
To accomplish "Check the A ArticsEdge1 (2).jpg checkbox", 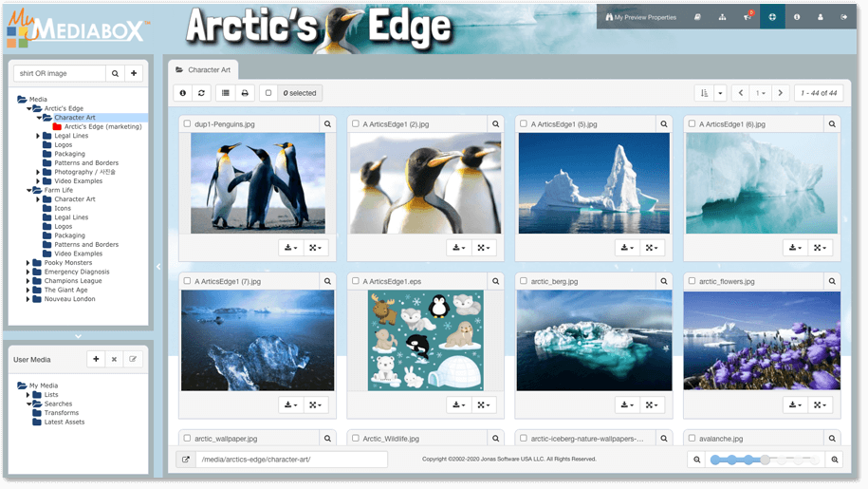I will pos(356,124).
